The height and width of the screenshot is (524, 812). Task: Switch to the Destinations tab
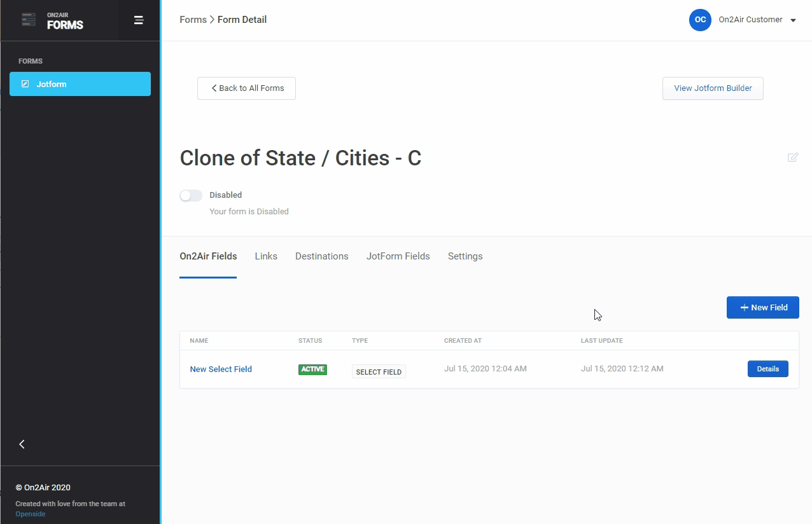tap(321, 256)
